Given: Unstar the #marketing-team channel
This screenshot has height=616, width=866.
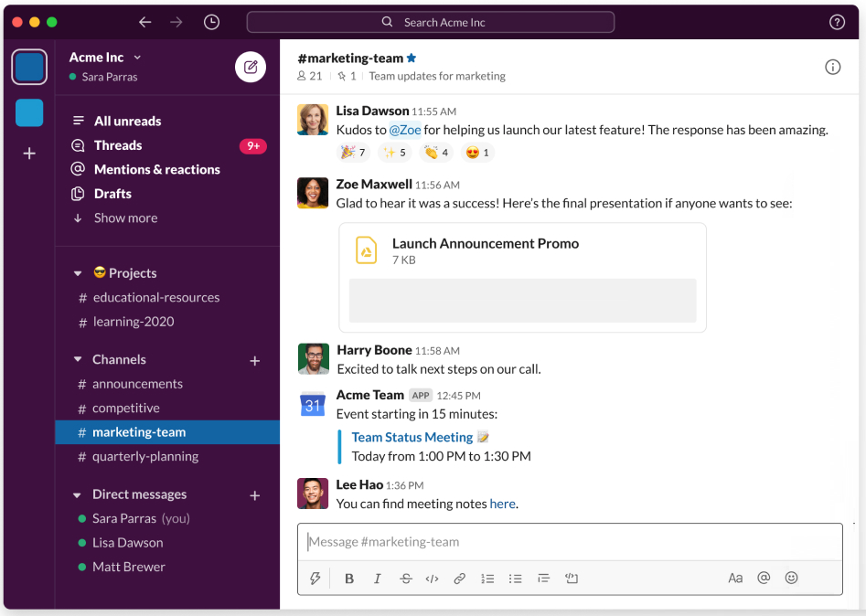Looking at the screenshot, I should coord(412,58).
